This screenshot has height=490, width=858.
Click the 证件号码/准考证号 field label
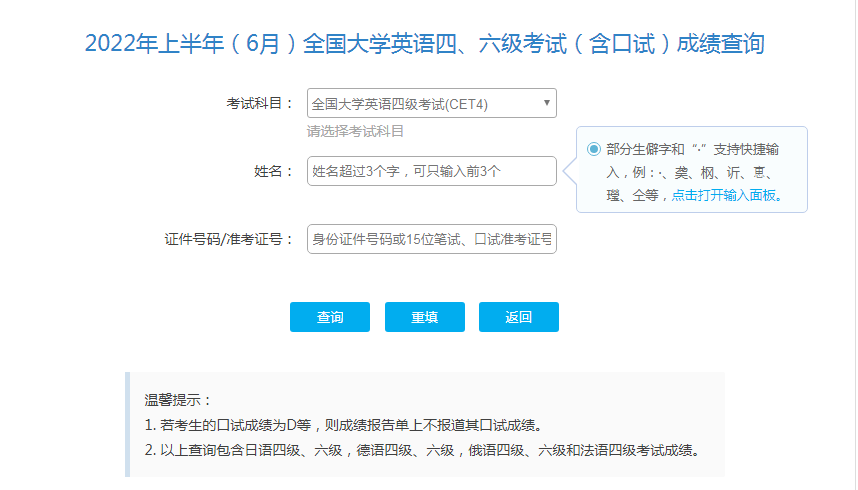[230, 239]
